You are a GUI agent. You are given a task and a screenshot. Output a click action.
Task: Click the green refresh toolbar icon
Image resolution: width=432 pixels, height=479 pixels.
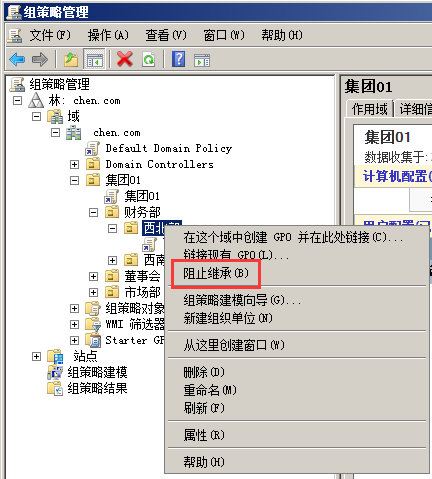(149, 60)
